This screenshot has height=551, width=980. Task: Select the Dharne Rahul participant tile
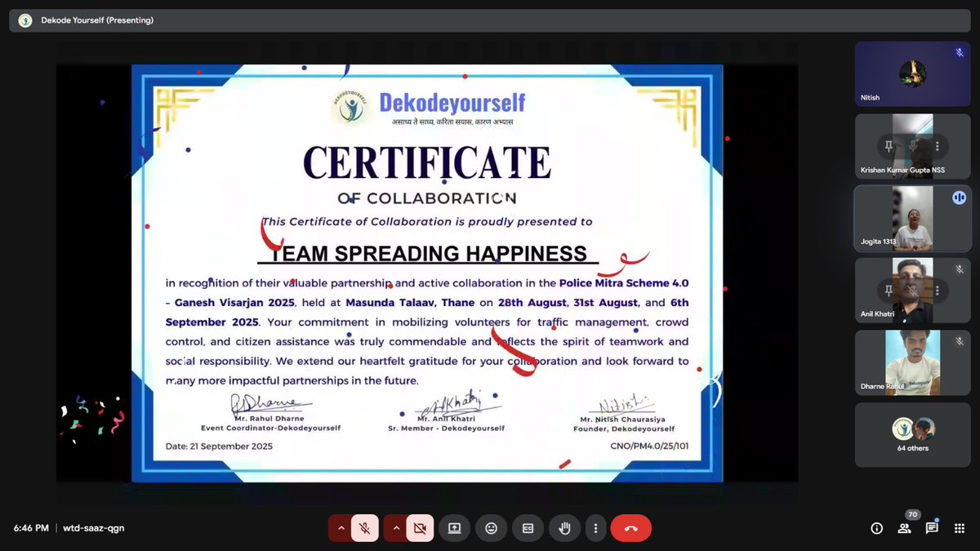tap(912, 362)
